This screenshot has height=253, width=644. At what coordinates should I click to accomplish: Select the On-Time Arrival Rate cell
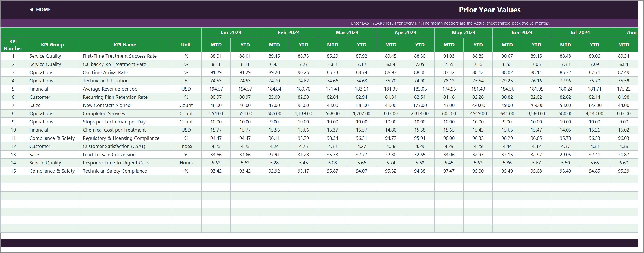125,72
